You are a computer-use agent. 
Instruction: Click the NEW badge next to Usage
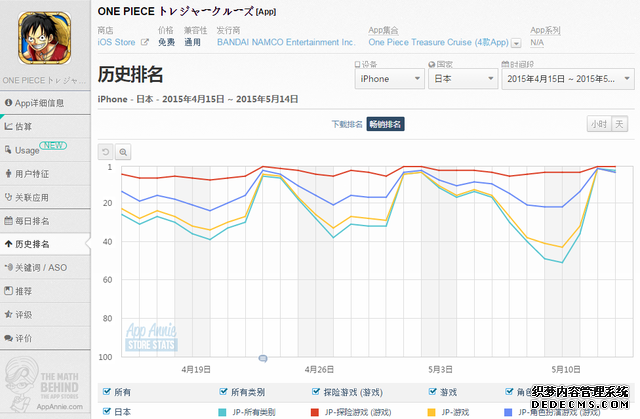pyautogui.click(x=53, y=146)
